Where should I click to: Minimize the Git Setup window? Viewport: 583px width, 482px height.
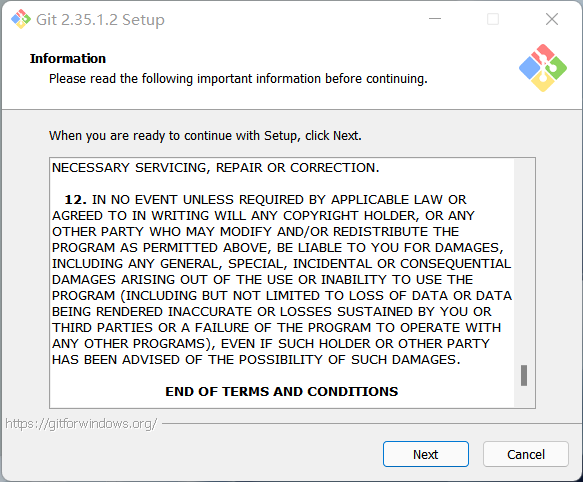(435, 19)
